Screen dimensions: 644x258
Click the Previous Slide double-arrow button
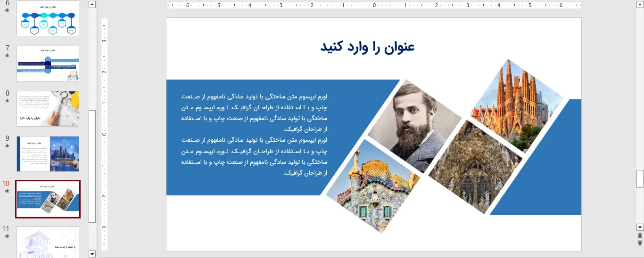pyautogui.click(x=640, y=235)
